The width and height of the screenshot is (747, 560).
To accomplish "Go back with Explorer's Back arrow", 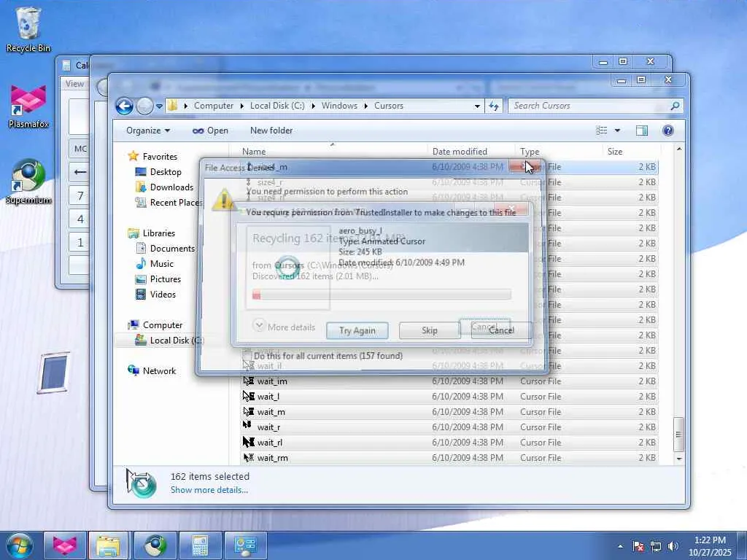I will [124, 106].
